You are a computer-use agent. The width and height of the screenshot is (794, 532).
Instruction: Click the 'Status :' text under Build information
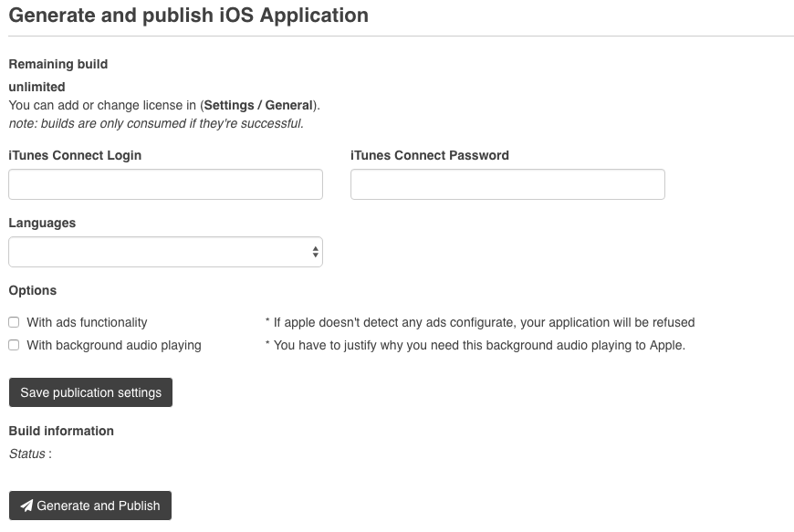pos(30,454)
